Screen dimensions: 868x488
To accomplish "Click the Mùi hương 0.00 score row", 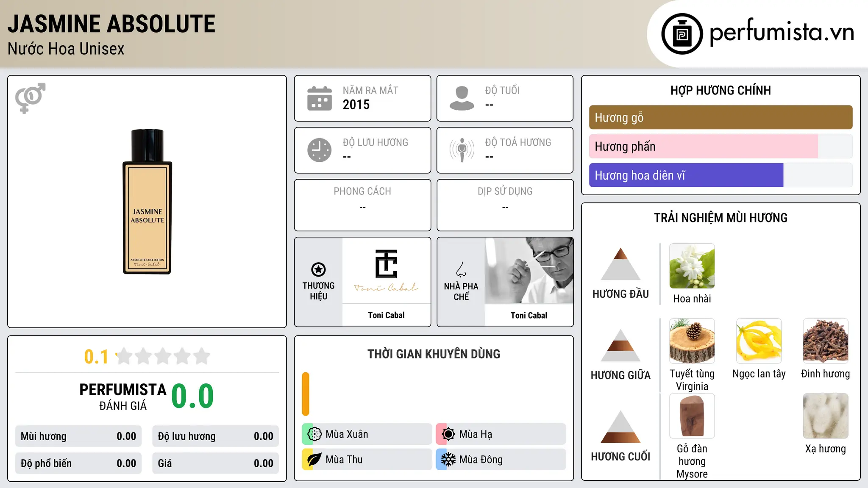I will click(x=78, y=436).
